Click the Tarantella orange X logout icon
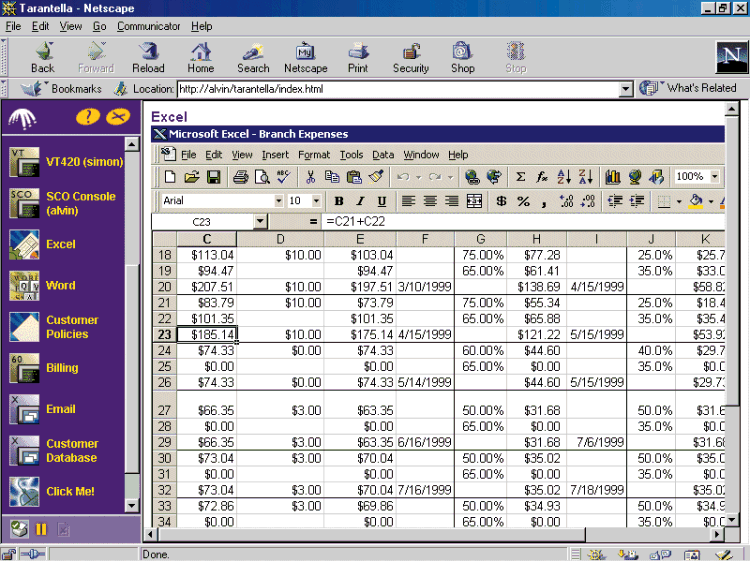This screenshot has width=750, height=562. click(x=118, y=116)
